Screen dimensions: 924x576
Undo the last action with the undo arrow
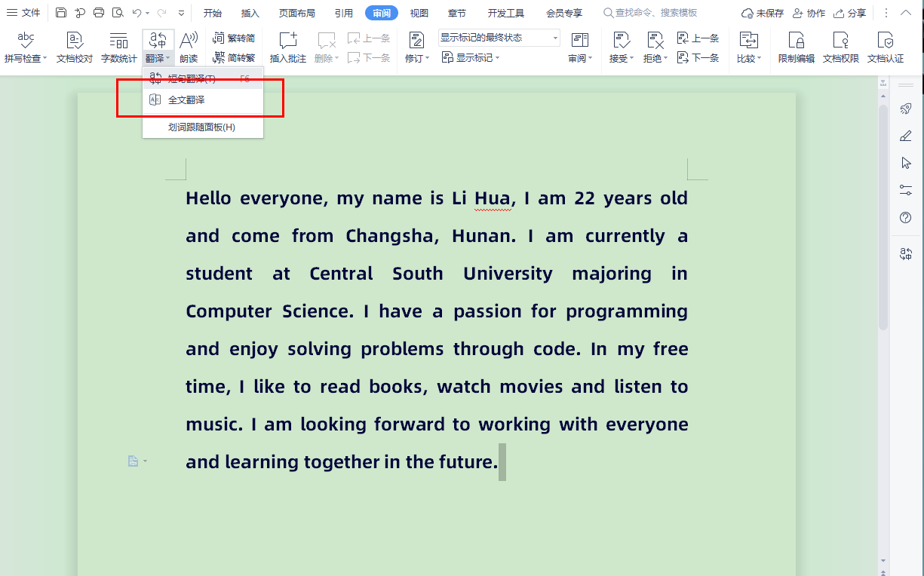137,13
